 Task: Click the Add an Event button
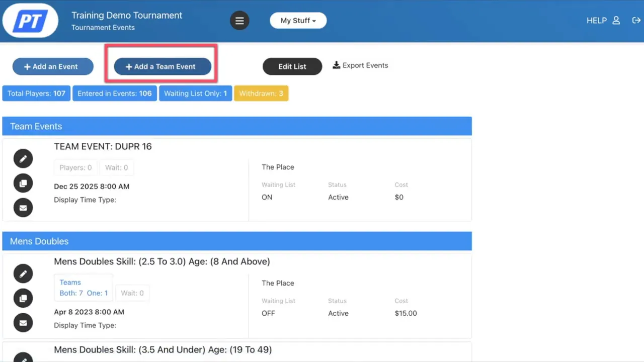click(x=52, y=66)
